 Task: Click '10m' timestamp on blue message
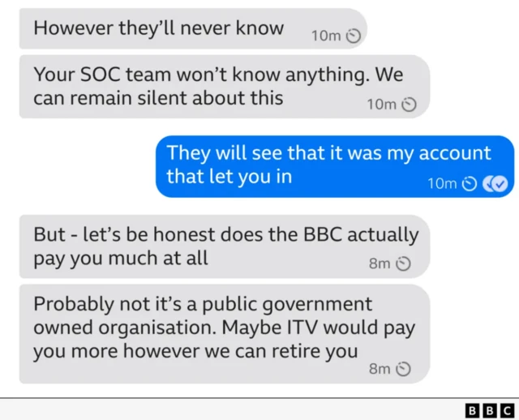(x=442, y=184)
